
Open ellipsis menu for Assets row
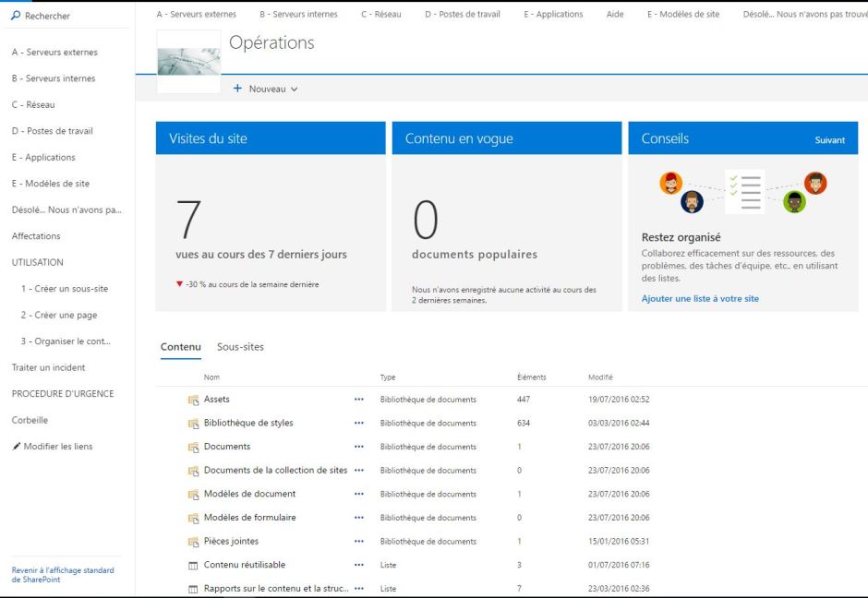tap(359, 400)
